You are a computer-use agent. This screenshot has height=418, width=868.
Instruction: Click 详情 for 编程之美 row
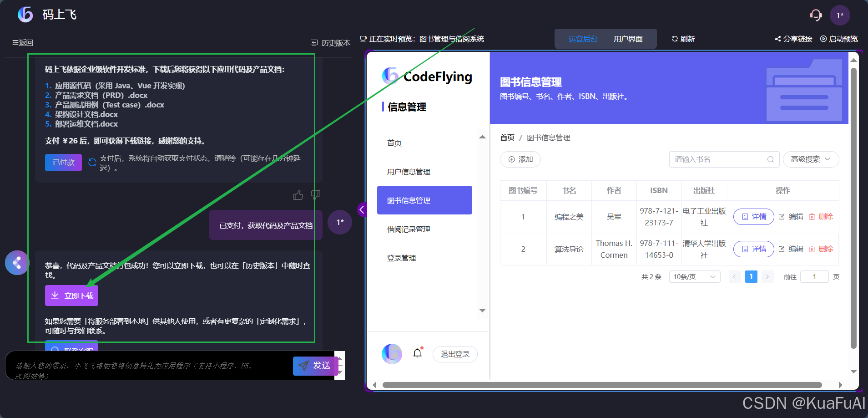click(x=753, y=217)
